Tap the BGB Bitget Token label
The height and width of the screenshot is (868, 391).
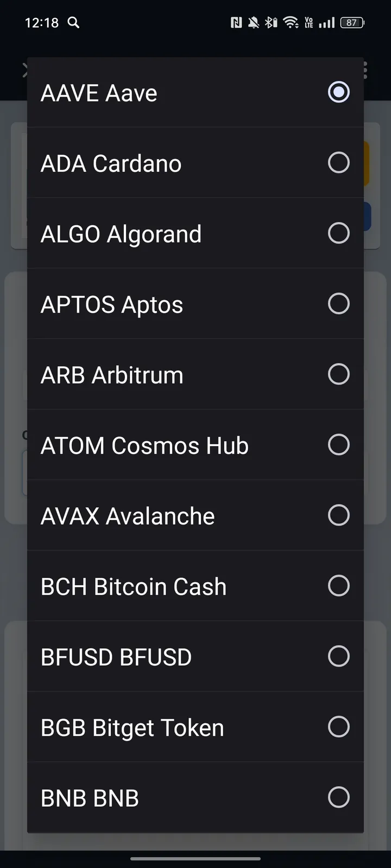point(133,727)
